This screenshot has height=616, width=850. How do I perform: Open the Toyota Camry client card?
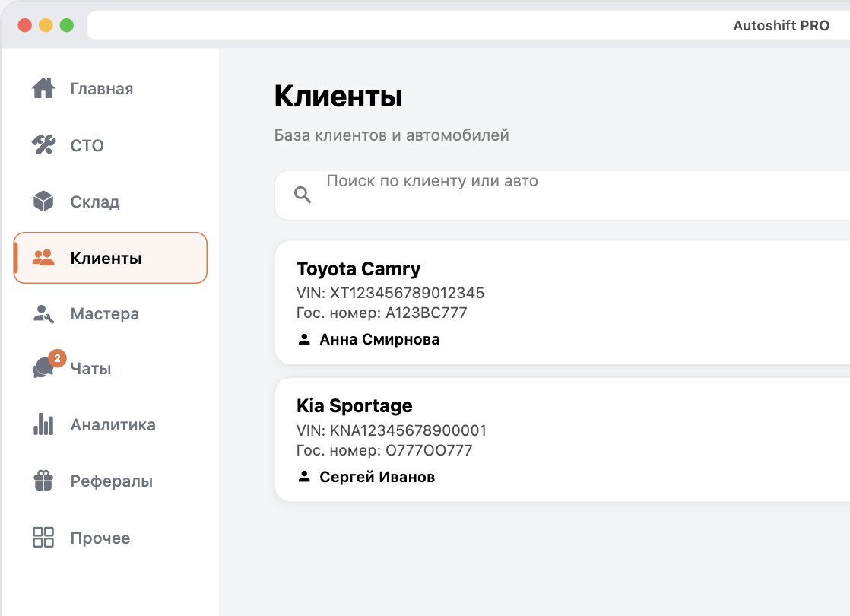click(x=562, y=303)
